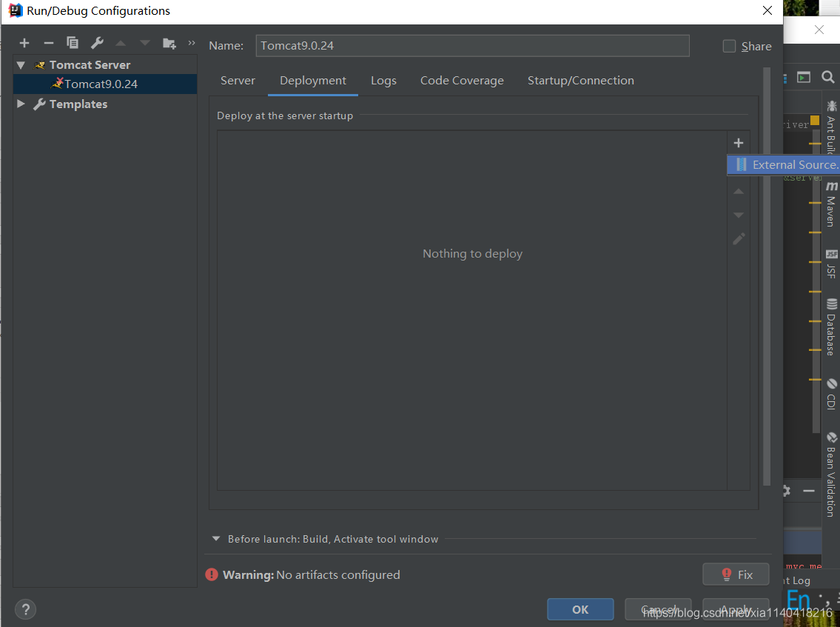Image resolution: width=840 pixels, height=627 pixels.
Task: Edit deployment item with pencil icon
Action: click(x=739, y=238)
